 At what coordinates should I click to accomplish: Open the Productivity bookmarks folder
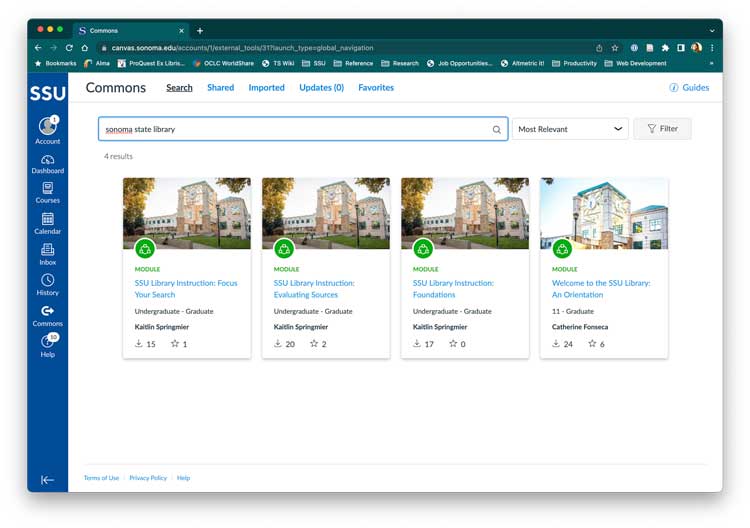pyautogui.click(x=574, y=63)
